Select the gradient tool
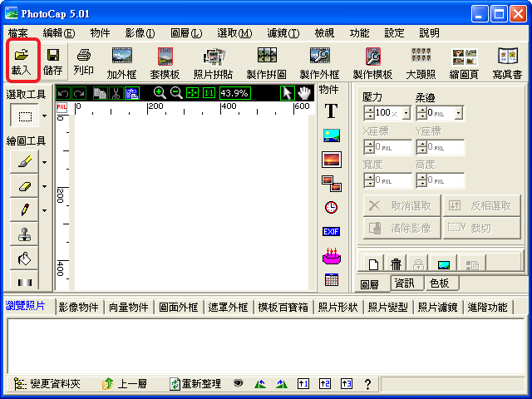This screenshot has height=399, width=532. coord(24,282)
